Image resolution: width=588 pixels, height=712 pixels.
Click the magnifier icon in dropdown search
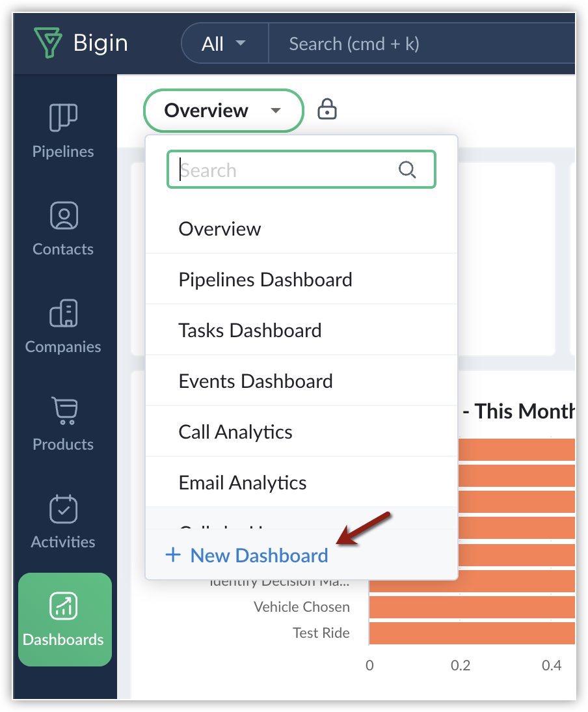click(x=407, y=170)
